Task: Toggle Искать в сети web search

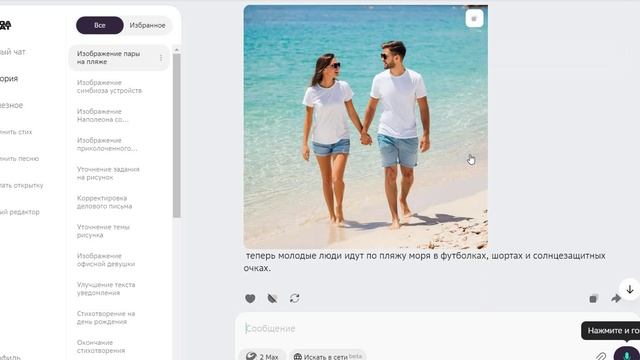Action: pos(328,356)
